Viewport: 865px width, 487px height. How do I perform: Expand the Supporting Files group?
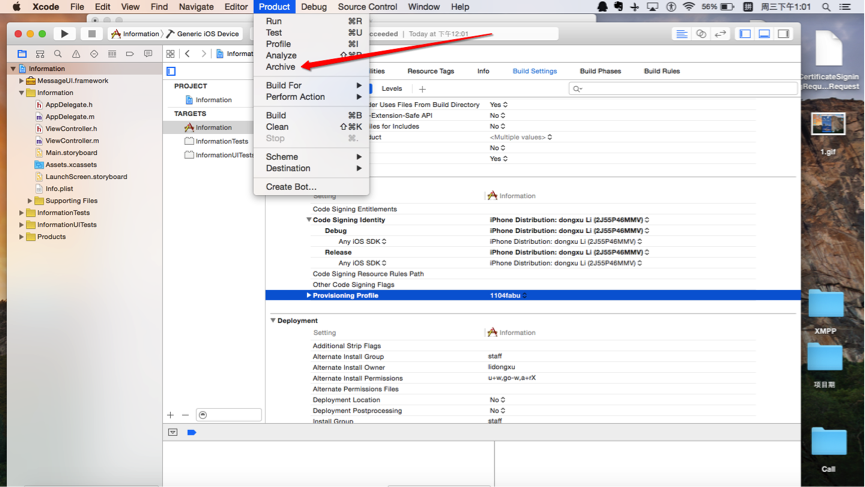point(30,201)
